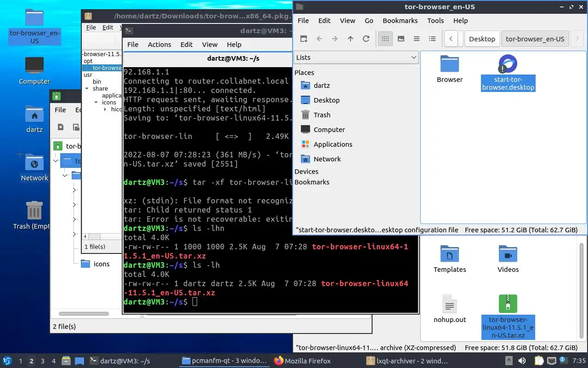Open LXQt application menu on taskbar

click(x=7, y=361)
